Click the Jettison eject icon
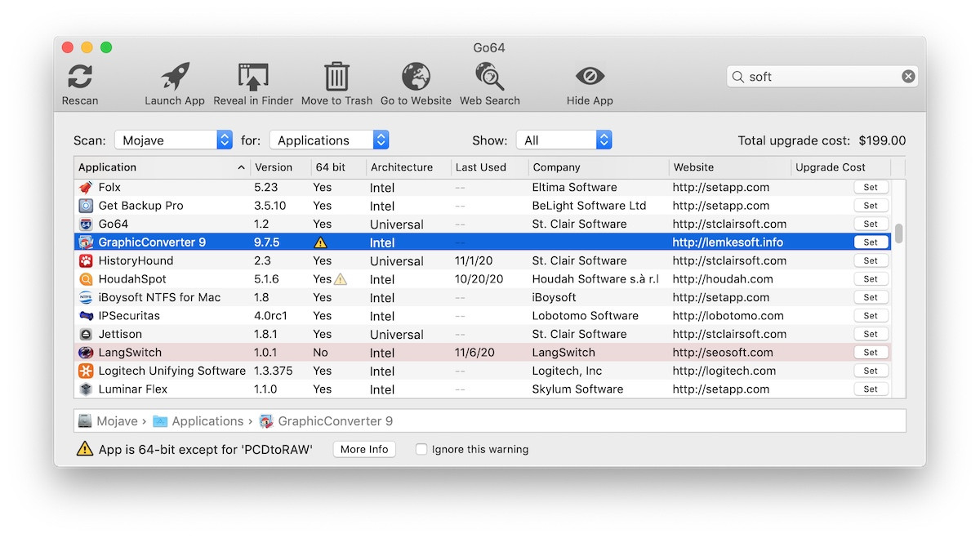The image size is (980, 538). (86, 334)
